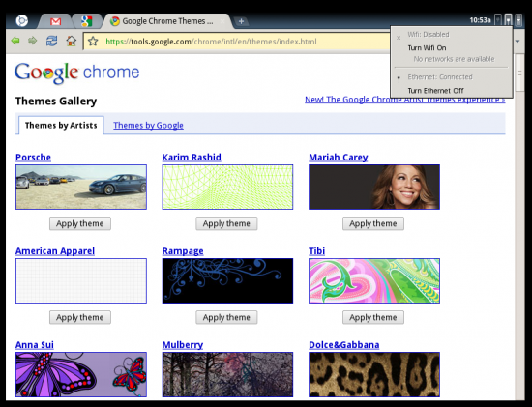Open the page menu dropdown arrow

pyautogui.click(x=517, y=42)
